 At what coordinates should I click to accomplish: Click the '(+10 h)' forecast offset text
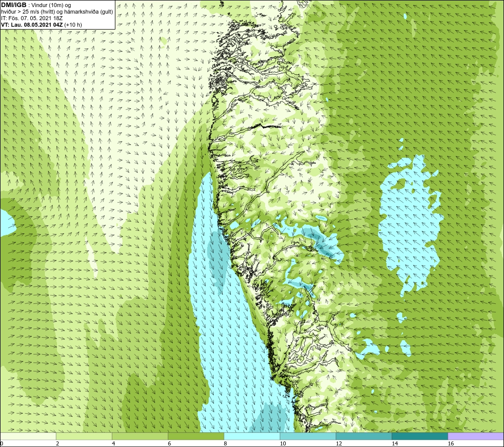[x=73, y=25]
